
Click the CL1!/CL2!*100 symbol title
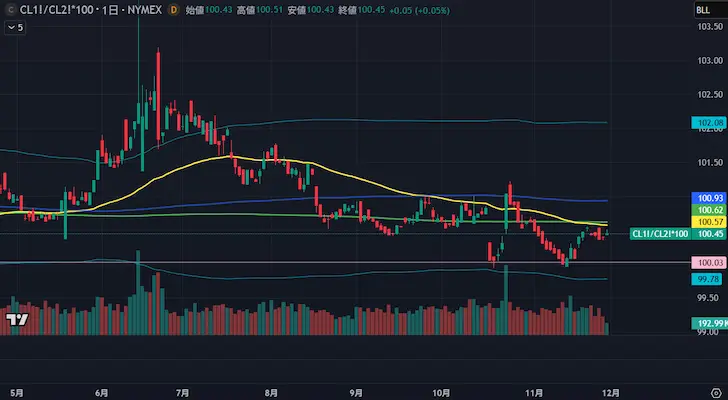pos(56,10)
